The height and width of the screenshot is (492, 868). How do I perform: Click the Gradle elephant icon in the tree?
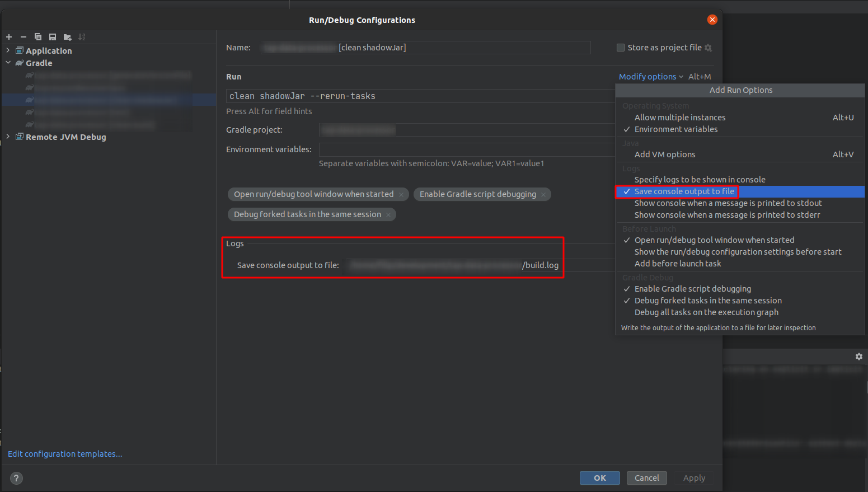(20, 63)
